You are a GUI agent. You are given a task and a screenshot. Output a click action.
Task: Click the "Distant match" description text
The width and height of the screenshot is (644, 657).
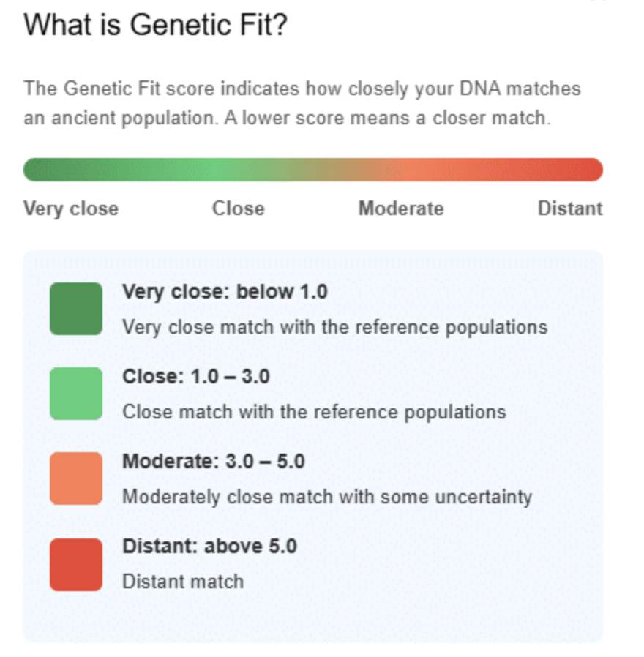(x=183, y=582)
